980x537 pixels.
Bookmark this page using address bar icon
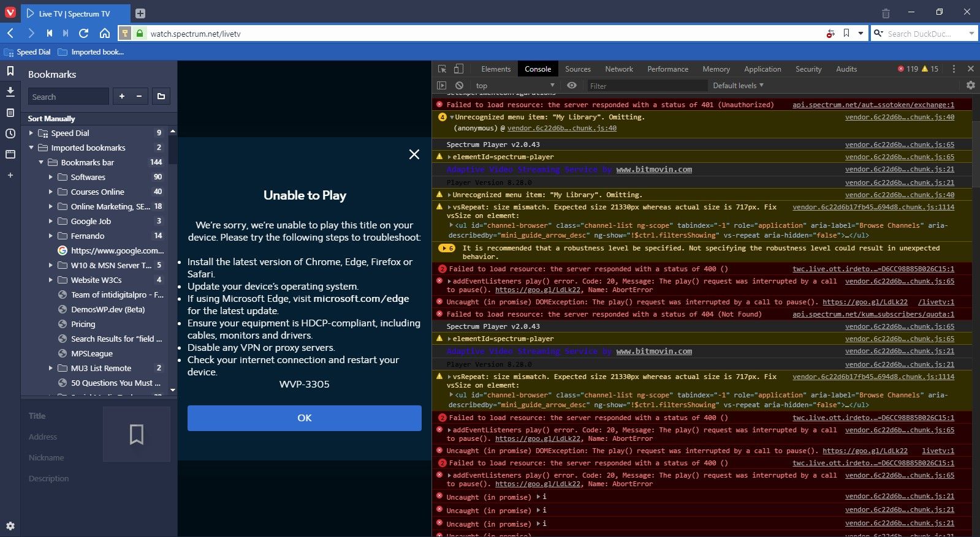coord(846,33)
